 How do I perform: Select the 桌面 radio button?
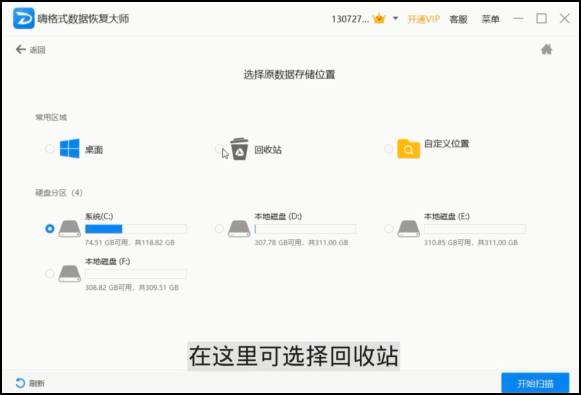pos(50,149)
